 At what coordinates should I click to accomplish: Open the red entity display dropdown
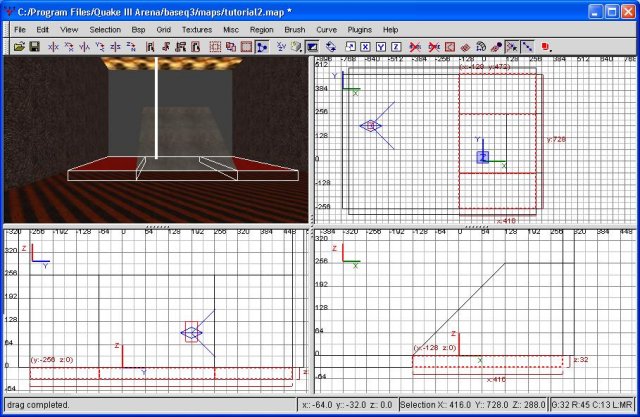(546, 47)
